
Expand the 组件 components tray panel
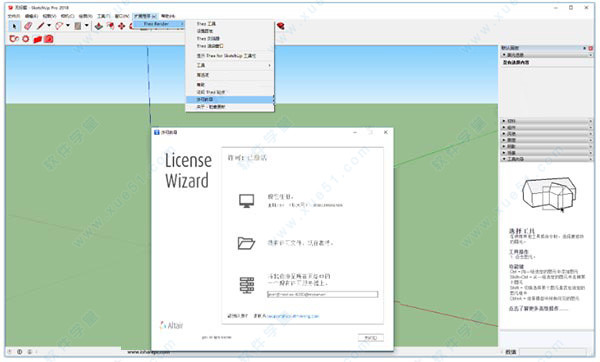pos(547,127)
